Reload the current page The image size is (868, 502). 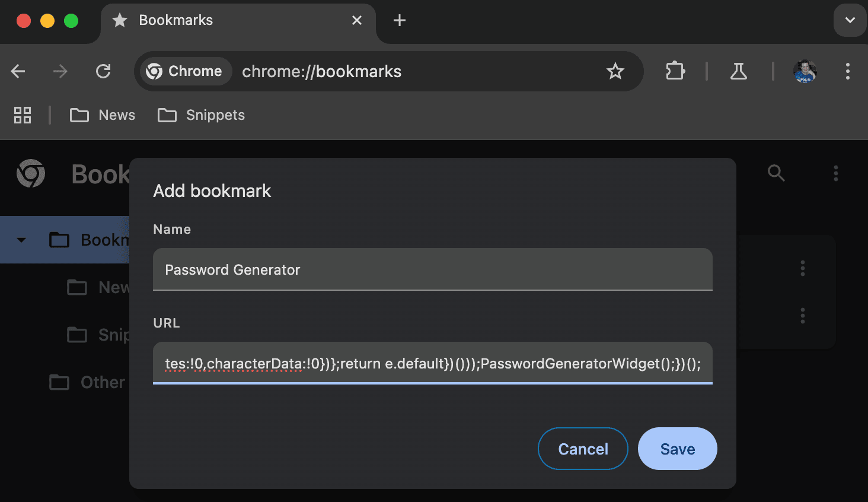103,71
